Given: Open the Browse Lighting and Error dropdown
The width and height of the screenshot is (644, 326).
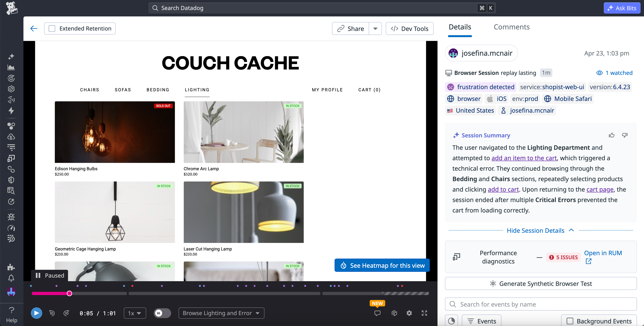Looking at the screenshot, I should (x=221, y=313).
